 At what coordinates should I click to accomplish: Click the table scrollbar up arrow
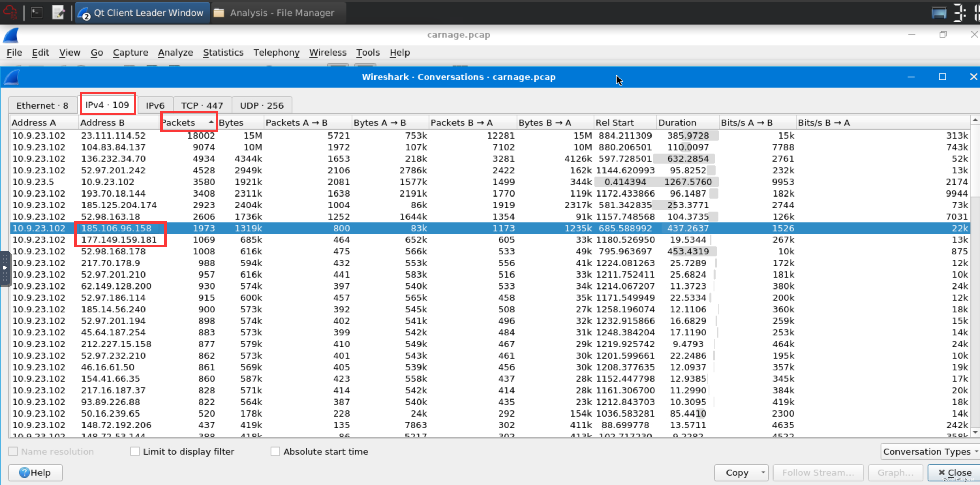tap(975, 120)
